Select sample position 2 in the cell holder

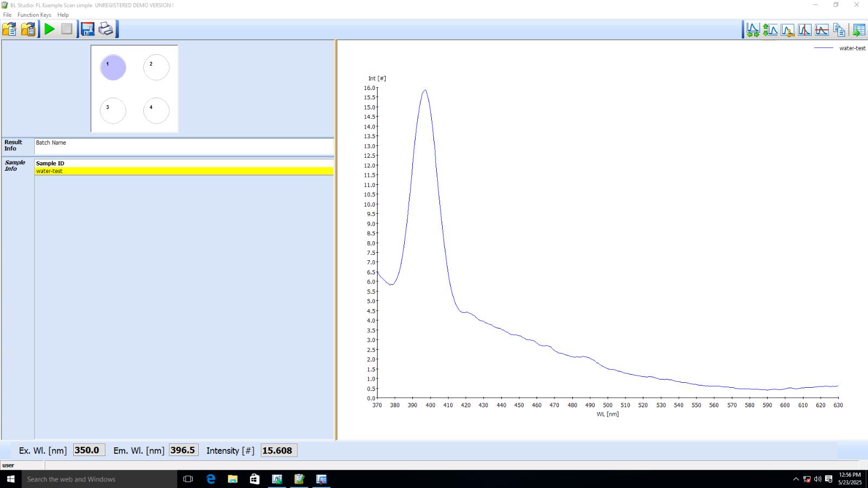156,68
